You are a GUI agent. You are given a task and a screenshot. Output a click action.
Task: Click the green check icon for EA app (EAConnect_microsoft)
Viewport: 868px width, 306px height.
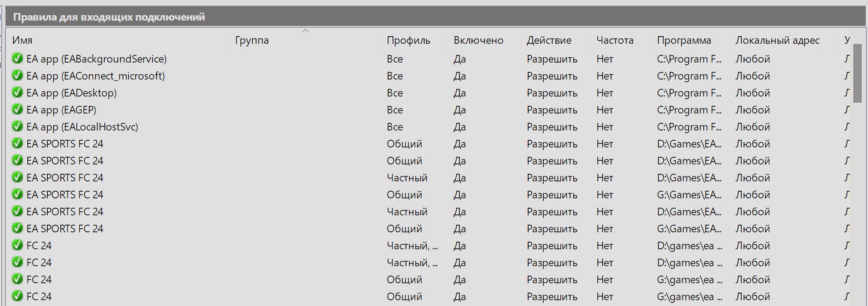tap(17, 75)
